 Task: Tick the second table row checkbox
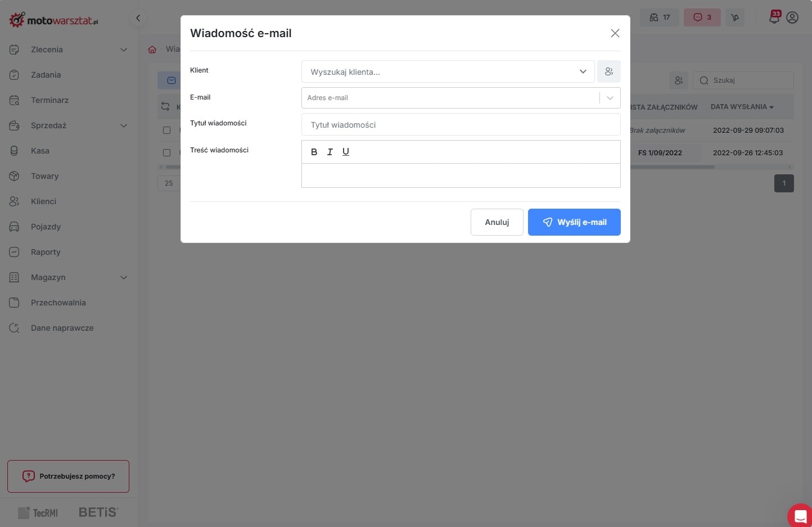pos(166,152)
